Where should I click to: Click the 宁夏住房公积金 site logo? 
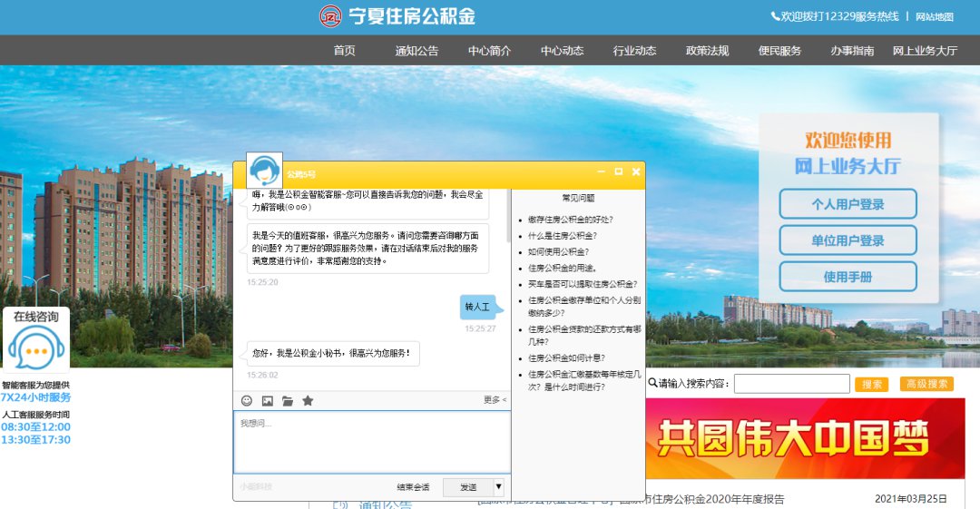[x=330, y=16]
